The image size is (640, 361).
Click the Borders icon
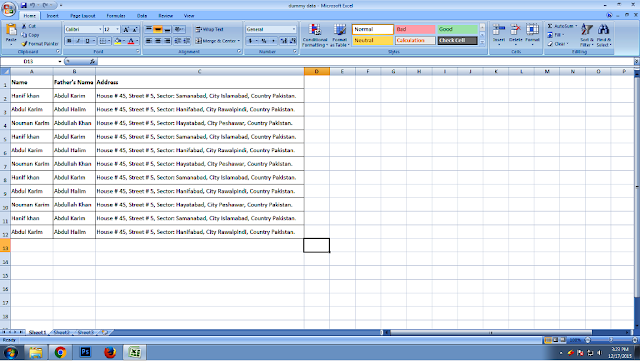[x=102, y=41]
